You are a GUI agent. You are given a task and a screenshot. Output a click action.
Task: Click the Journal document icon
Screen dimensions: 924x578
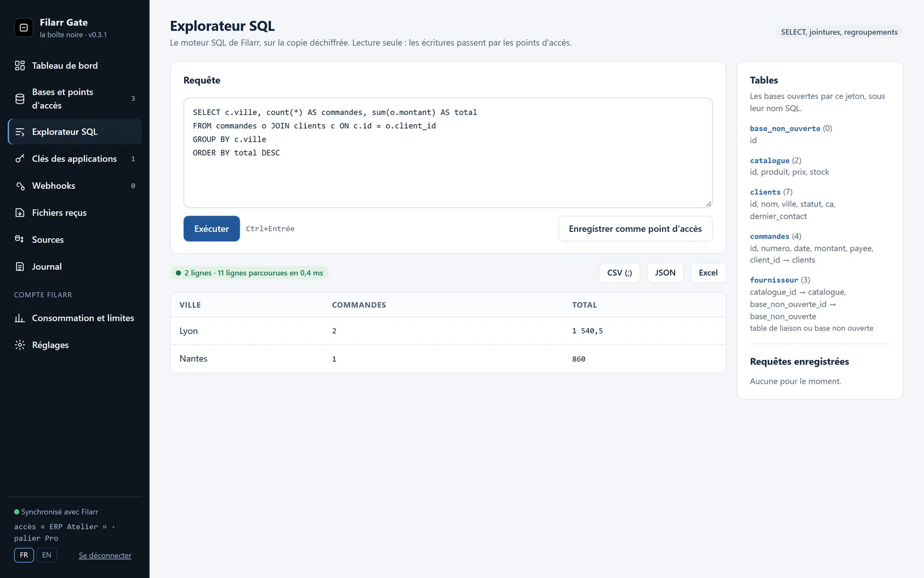point(20,266)
